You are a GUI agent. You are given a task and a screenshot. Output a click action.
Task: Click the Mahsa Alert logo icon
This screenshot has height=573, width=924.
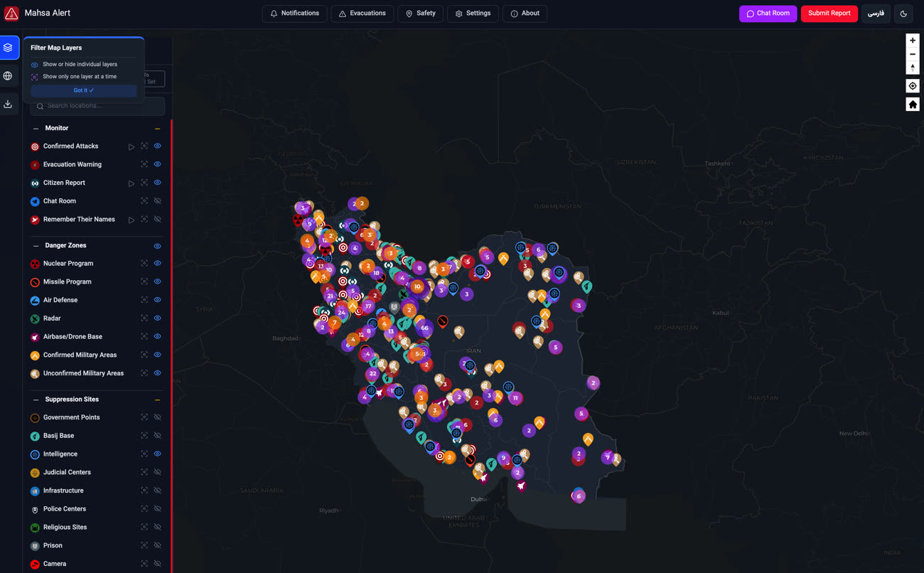pos(11,14)
